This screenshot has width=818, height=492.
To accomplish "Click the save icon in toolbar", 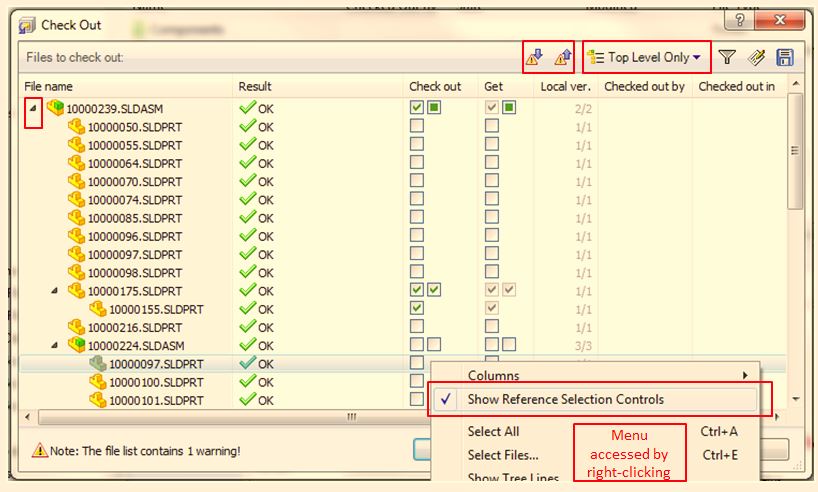I will 785,58.
